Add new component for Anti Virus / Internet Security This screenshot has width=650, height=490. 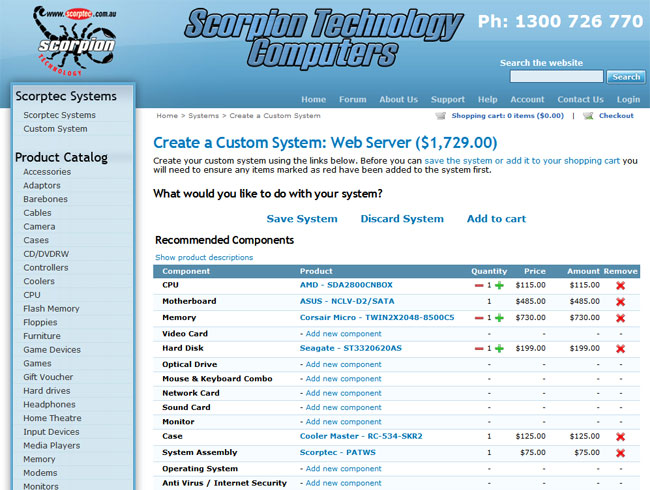pos(343,483)
